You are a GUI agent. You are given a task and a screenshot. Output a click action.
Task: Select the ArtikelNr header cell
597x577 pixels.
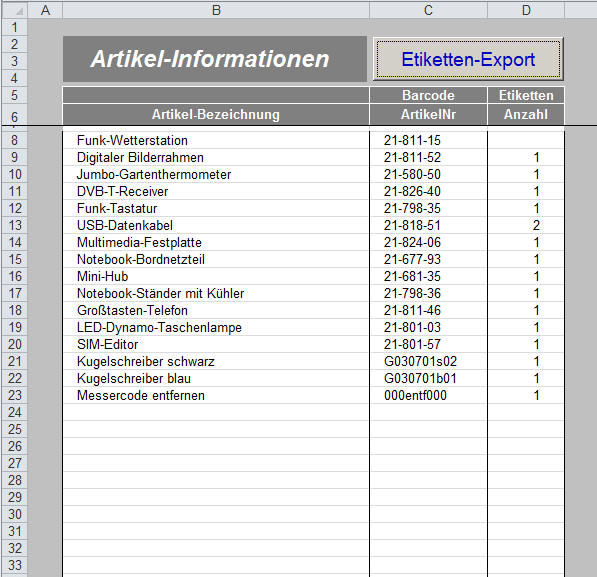pos(428,114)
